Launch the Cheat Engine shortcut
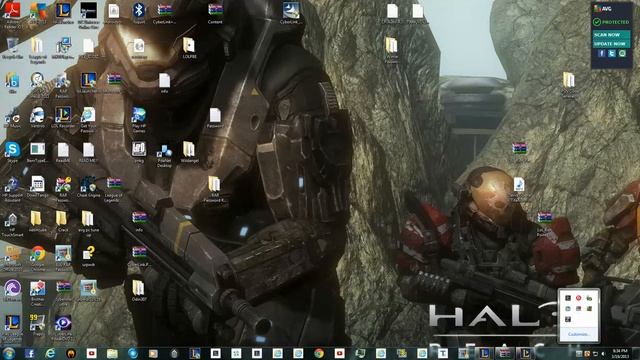This screenshot has width=640, height=360. tap(88, 187)
